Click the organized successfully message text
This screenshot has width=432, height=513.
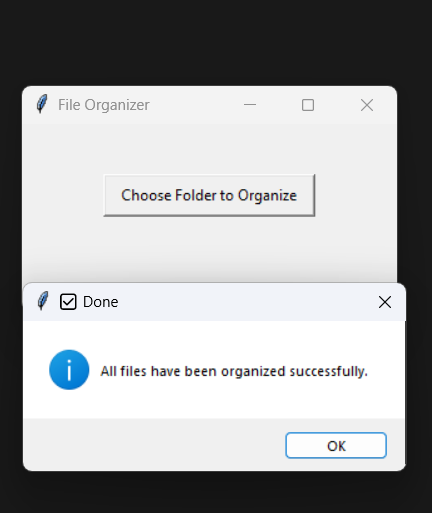tap(234, 371)
